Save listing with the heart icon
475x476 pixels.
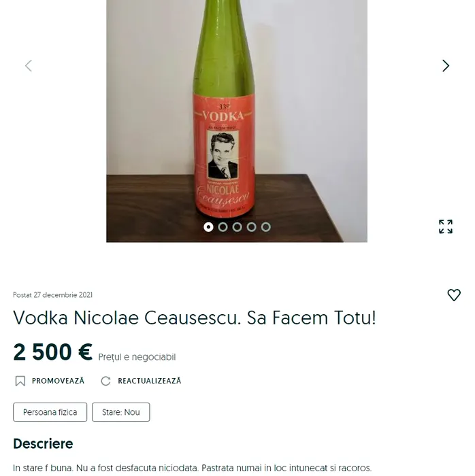[x=454, y=295]
